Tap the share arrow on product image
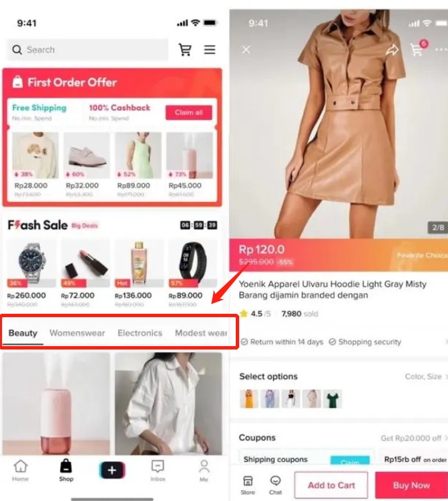Screen dimensions: 448x501 [x=392, y=50]
